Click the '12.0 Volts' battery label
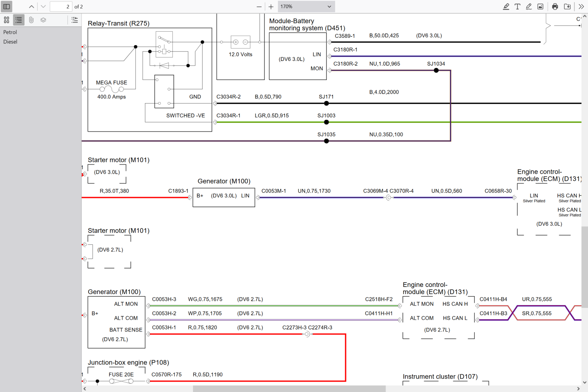The height and width of the screenshot is (392, 588). (x=241, y=54)
